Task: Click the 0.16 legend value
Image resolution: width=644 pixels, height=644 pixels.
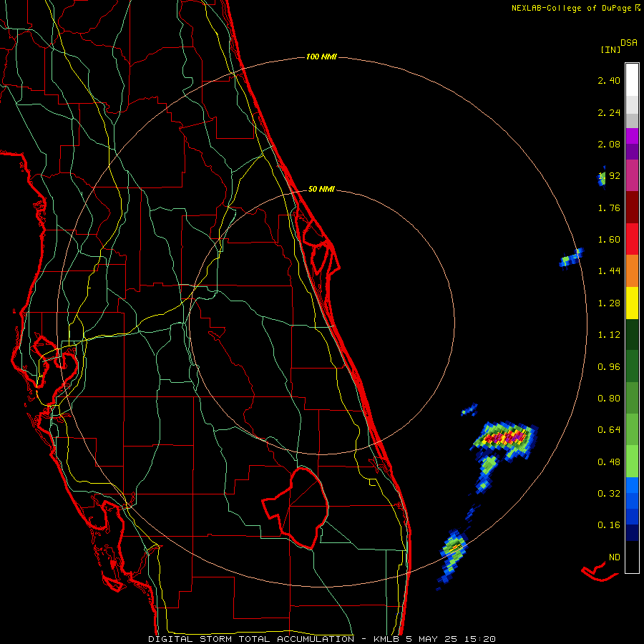Action: pos(609,525)
